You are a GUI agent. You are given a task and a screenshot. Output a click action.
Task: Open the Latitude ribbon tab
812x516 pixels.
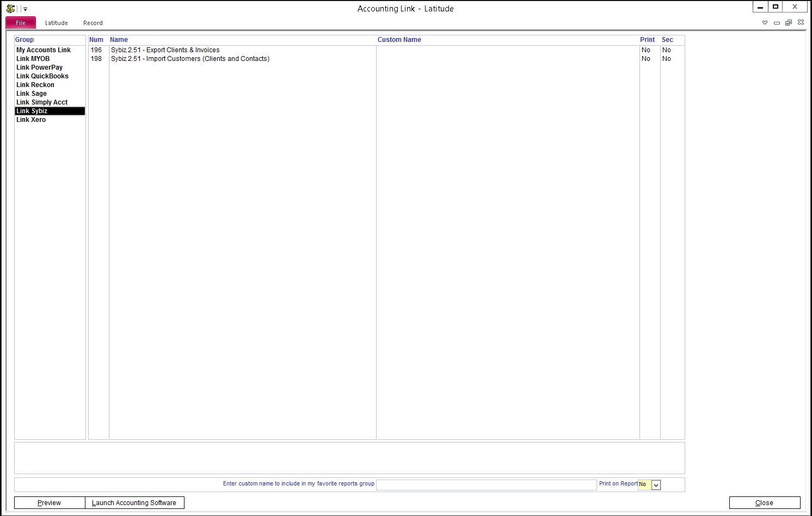click(x=57, y=23)
